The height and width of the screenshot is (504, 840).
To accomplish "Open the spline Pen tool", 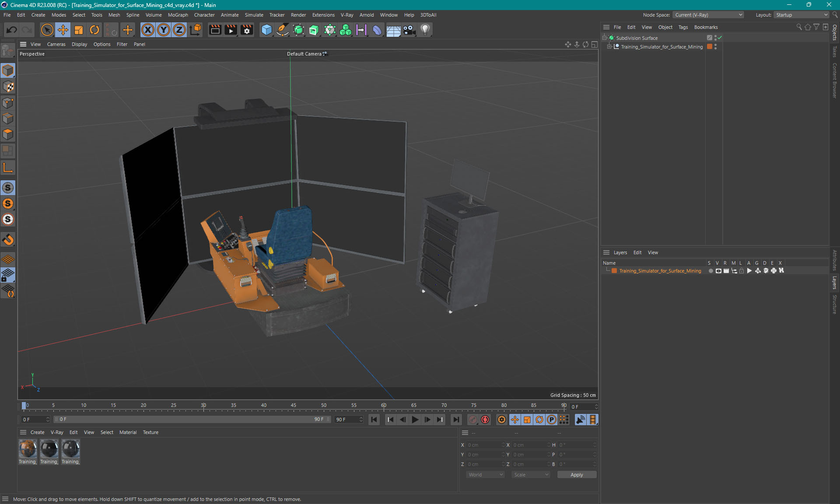I will click(283, 30).
